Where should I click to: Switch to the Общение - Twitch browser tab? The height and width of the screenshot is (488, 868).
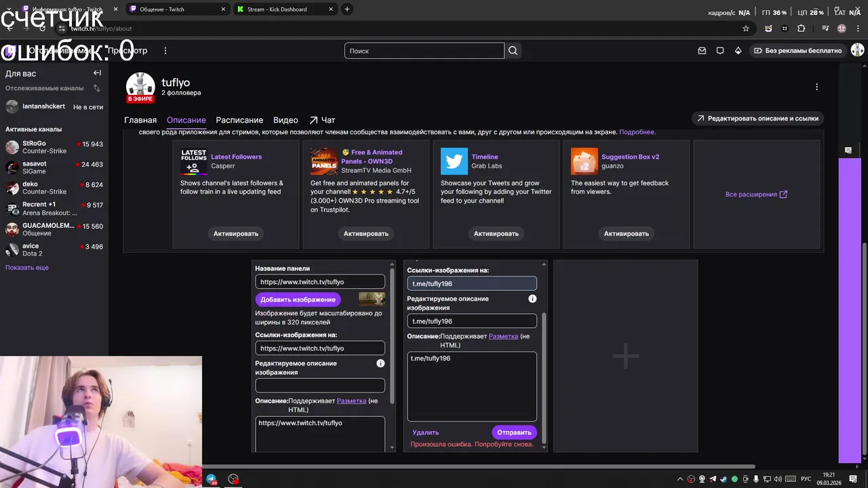pos(176,9)
